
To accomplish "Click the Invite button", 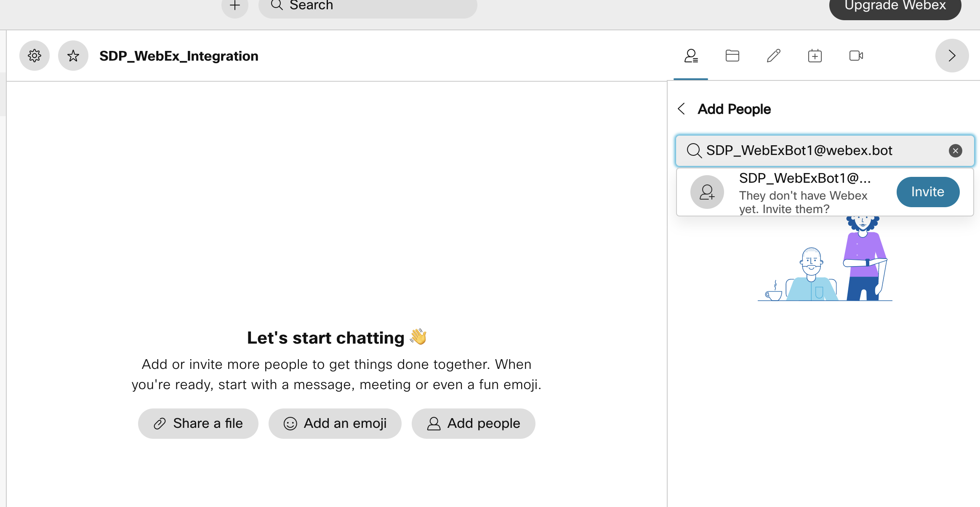I will point(928,192).
